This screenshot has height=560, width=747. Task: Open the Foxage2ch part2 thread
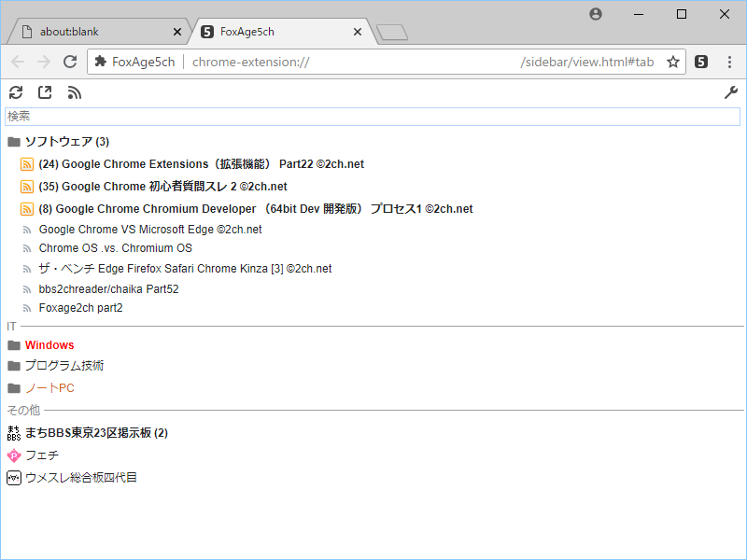(x=80, y=308)
